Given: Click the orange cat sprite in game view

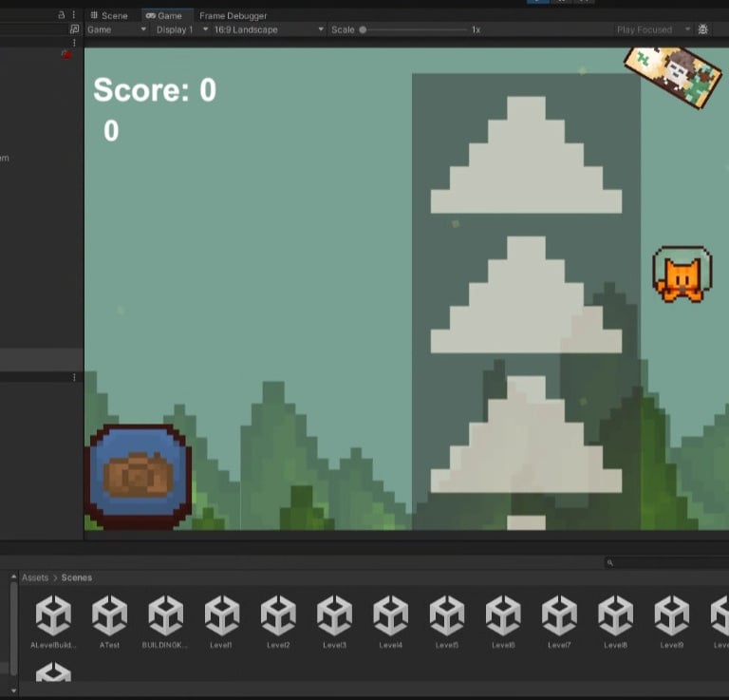Looking at the screenshot, I should point(682,274).
